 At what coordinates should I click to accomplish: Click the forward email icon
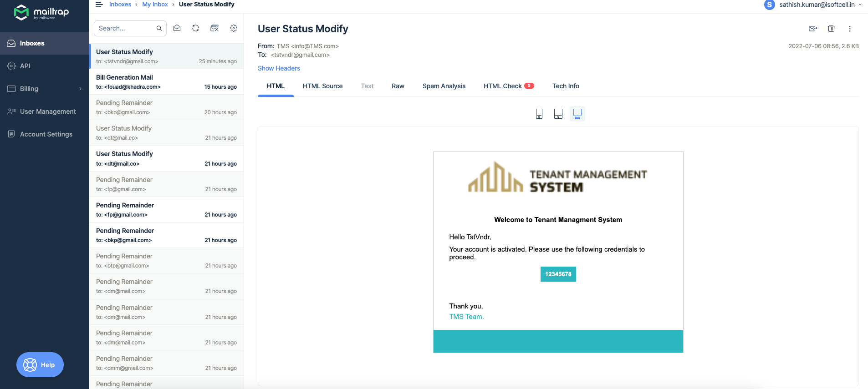click(x=813, y=29)
